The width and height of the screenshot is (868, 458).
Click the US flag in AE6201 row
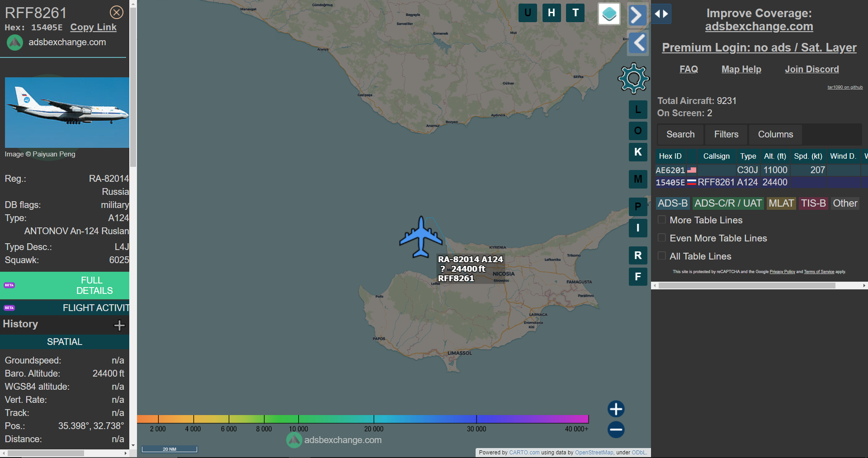pyautogui.click(x=692, y=170)
